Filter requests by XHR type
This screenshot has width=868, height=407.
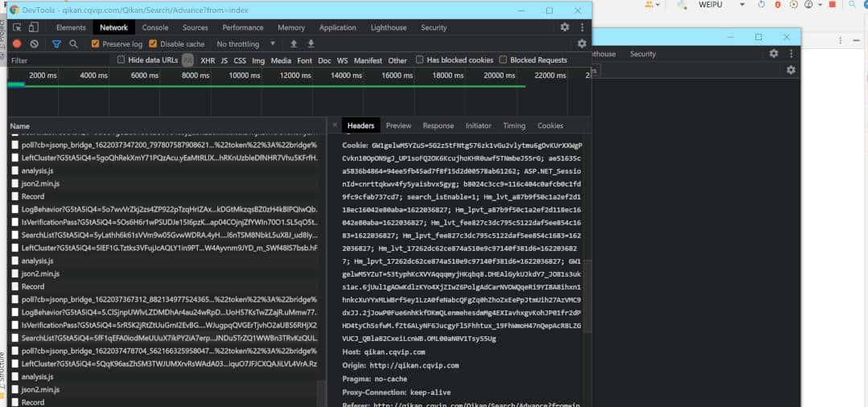click(208, 60)
